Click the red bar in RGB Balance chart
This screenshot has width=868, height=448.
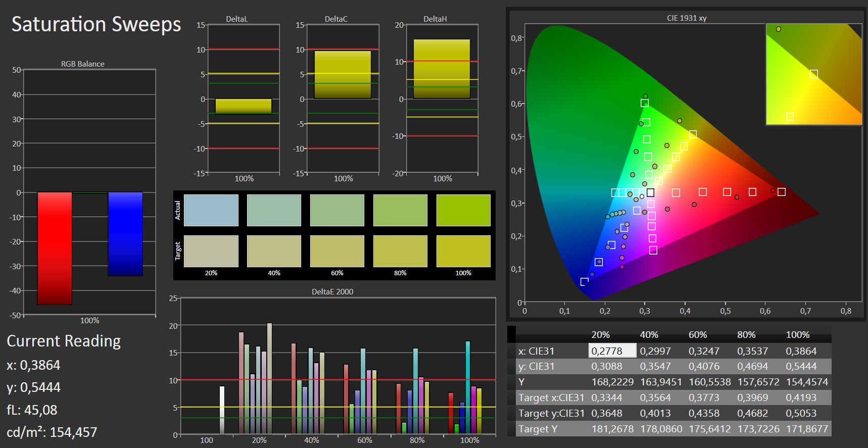coord(55,248)
